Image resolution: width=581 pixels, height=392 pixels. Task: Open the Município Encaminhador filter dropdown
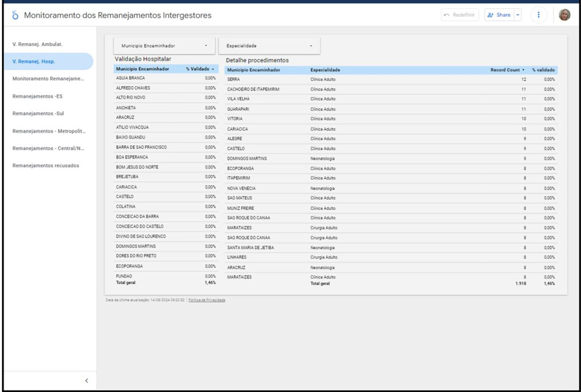click(x=164, y=46)
